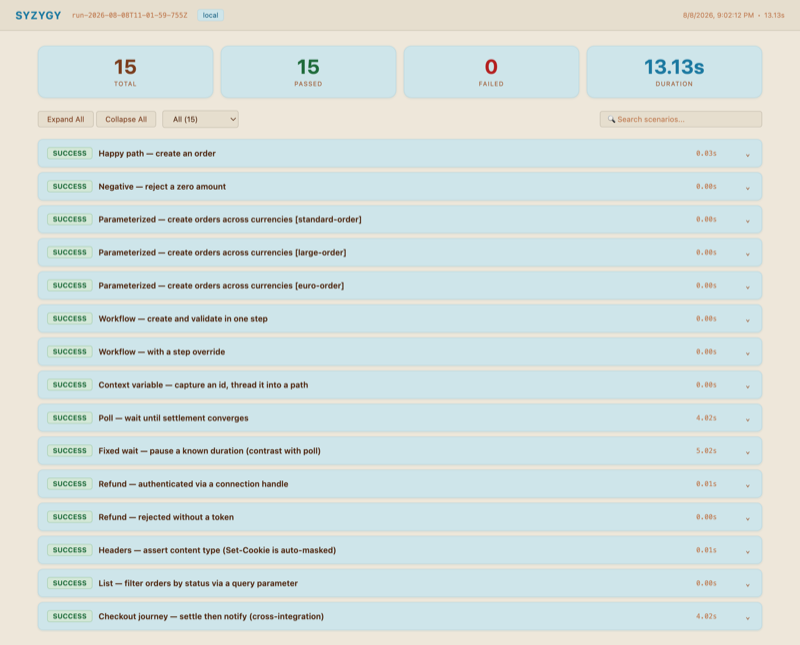Click SUCCESS badge on Happy path row
This screenshot has width=800, height=645.
pos(70,154)
